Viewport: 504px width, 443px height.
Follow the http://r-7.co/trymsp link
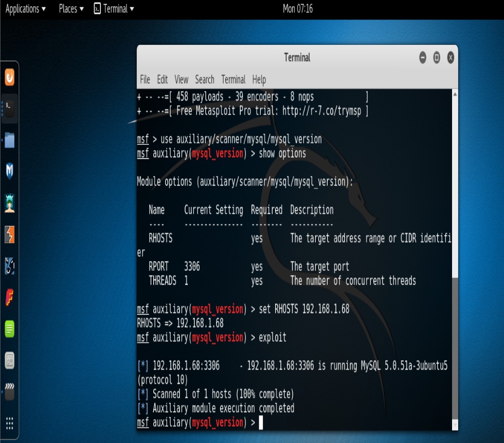pos(322,111)
